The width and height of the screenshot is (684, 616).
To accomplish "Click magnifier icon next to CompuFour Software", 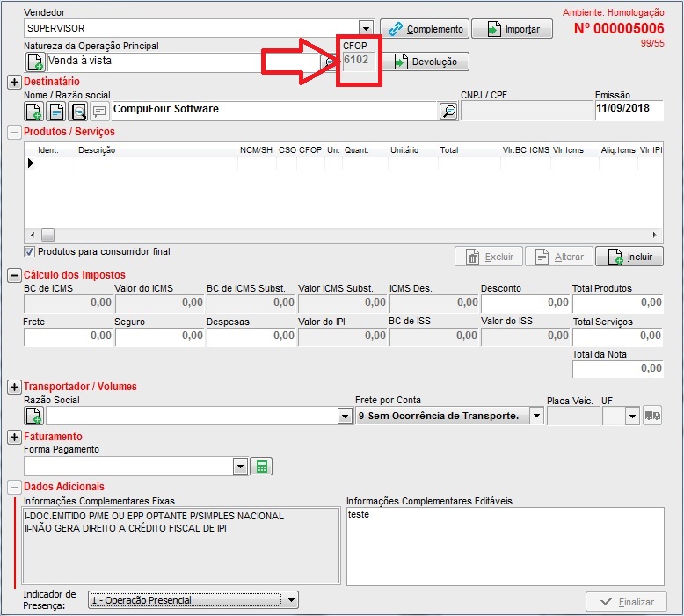I will tap(448, 111).
